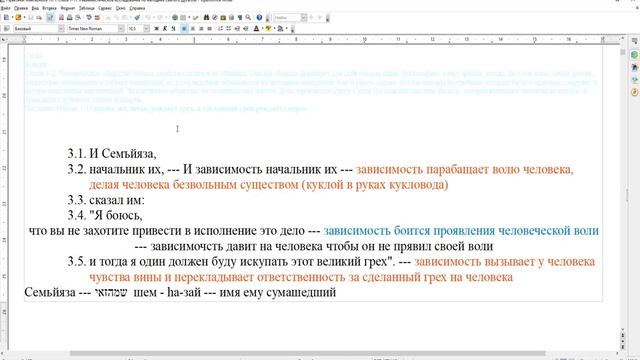Open the Таблица menu
Viewport: 640px width, 360px height.
tap(87, 8)
